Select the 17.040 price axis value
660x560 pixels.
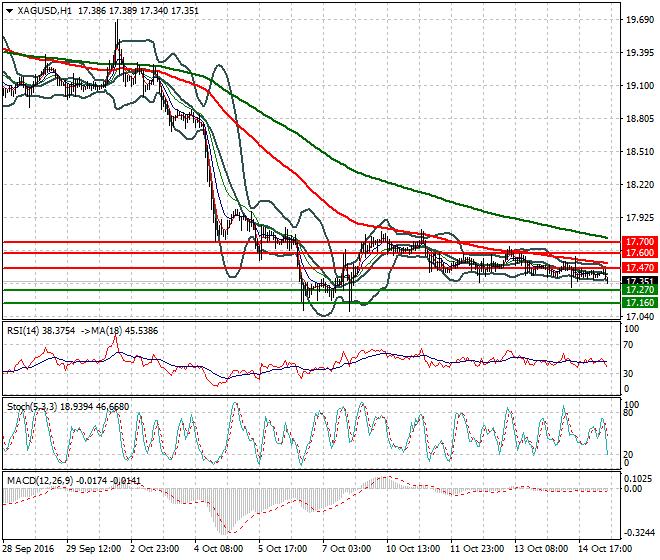click(x=640, y=316)
